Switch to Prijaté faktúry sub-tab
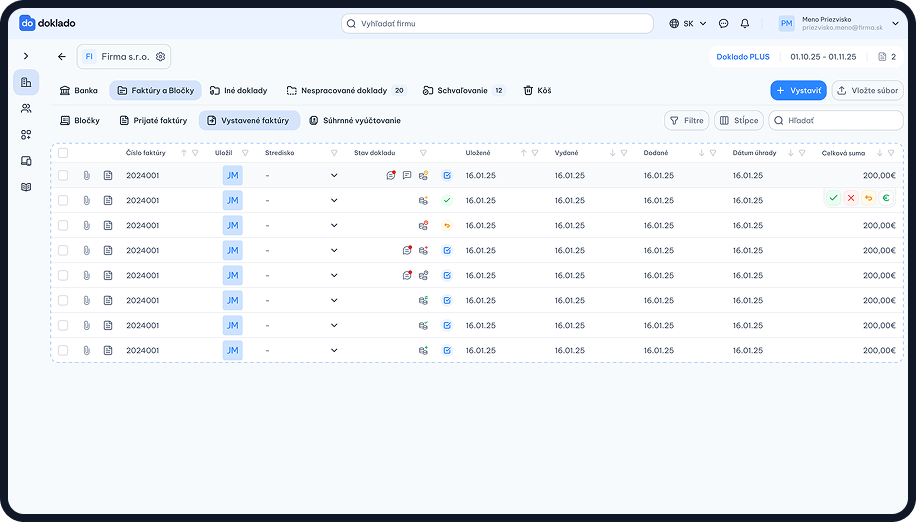Image resolution: width=916 pixels, height=522 pixels. tap(153, 120)
